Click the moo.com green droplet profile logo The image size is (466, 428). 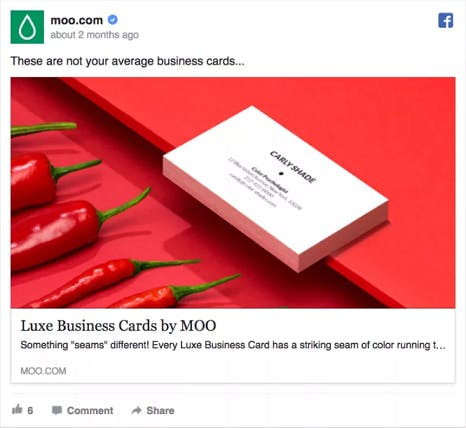[27, 27]
